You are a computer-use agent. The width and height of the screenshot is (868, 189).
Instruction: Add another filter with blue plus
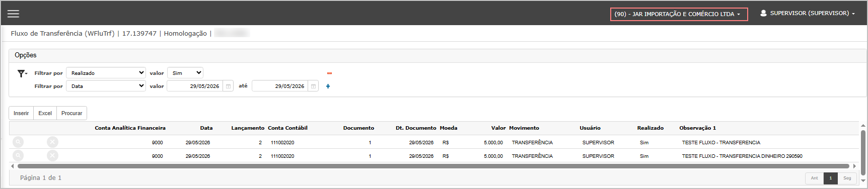point(328,86)
